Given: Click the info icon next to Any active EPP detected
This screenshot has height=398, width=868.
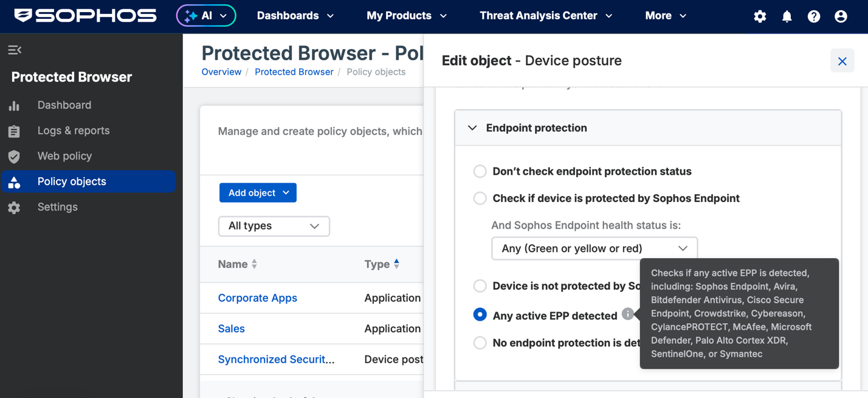Looking at the screenshot, I should [627, 314].
